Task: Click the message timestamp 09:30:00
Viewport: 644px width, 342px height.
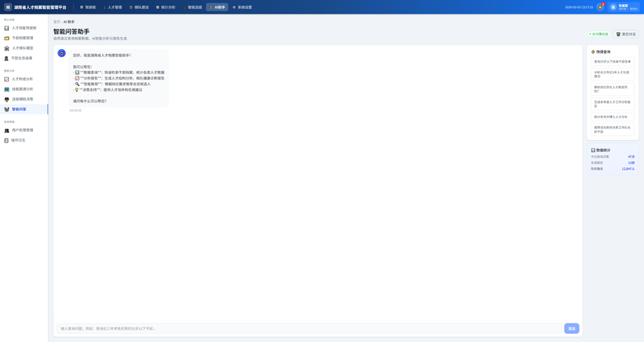Action: (76, 110)
